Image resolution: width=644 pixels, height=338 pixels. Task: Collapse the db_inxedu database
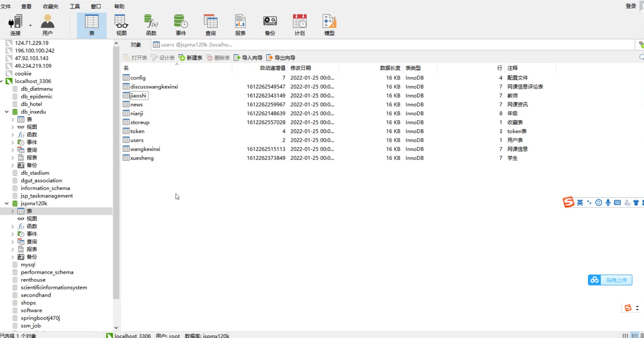[x=6, y=112]
